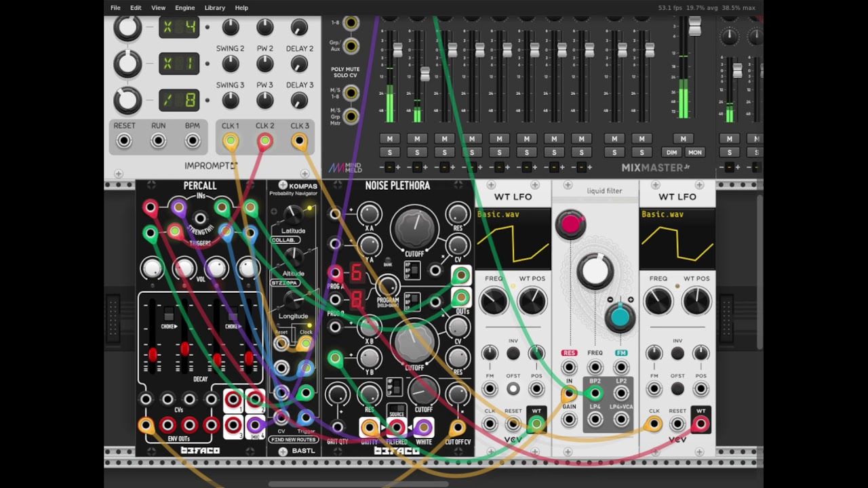Click the /8 clock ratio display
This screenshot has width=868, height=488.
coord(179,100)
